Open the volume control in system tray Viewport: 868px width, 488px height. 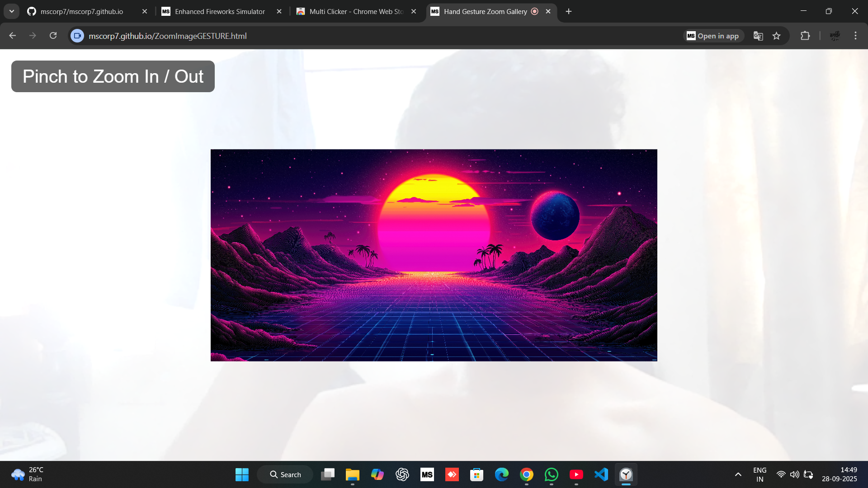[794, 474]
